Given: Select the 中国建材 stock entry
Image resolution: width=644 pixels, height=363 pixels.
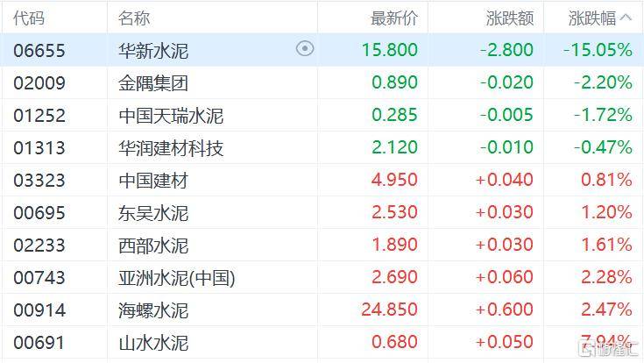Looking at the screenshot, I should pos(322,180).
